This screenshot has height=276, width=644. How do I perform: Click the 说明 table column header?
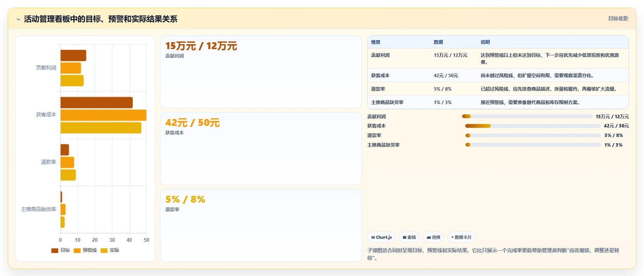[553, 42]
